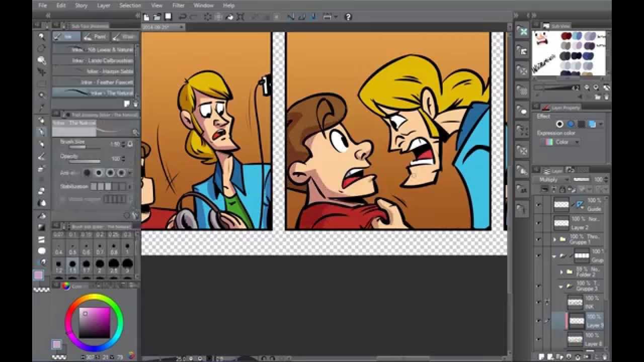Click the Save icon in the command bar

(168, 17)
